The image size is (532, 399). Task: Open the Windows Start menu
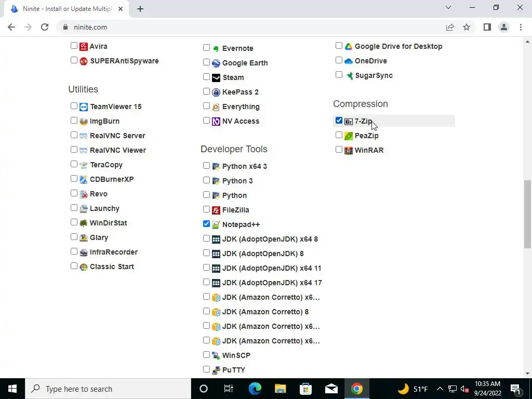[12, 389]
